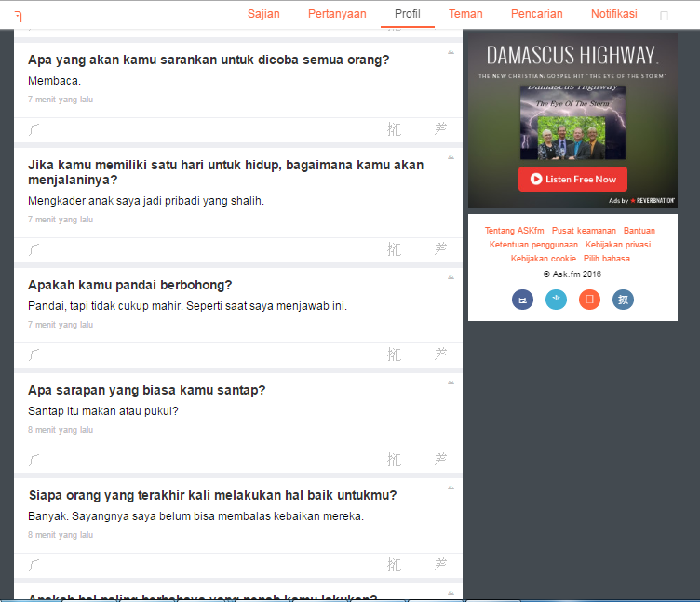Click rightmost gift icon under 'Santap itu makan' answer
This screenshot has width=700, height=602.
pos(440,459)
